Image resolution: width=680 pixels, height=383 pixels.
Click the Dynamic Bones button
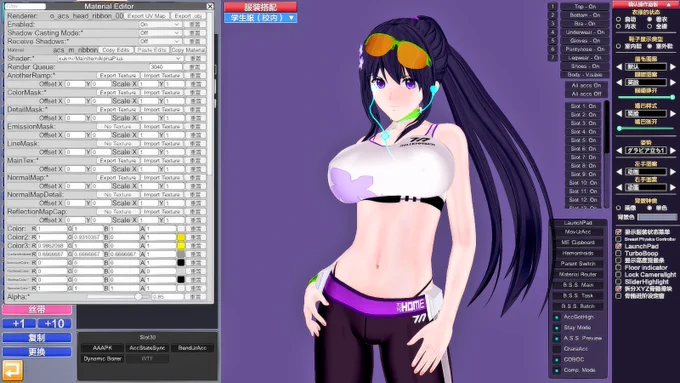coord(102,359)
